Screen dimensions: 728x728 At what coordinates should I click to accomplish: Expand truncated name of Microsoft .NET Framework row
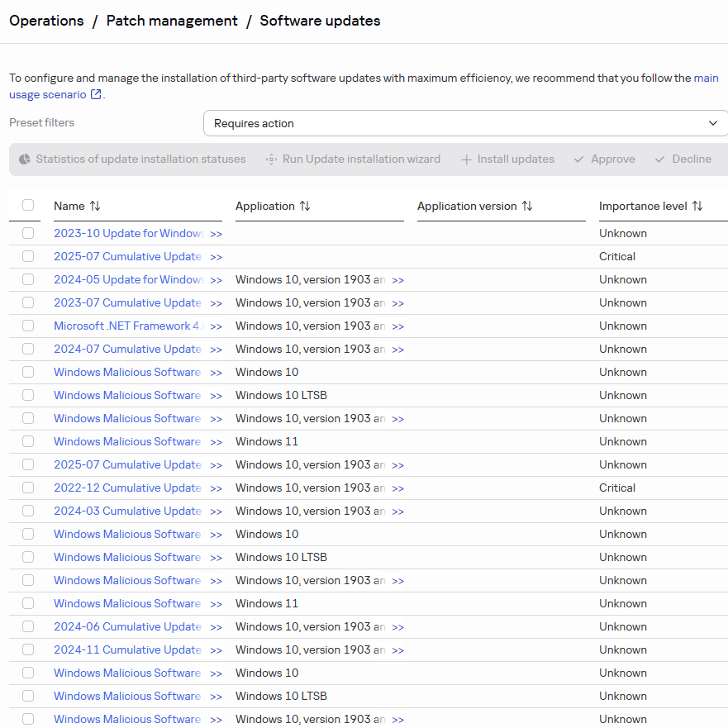tap(216, 326)
